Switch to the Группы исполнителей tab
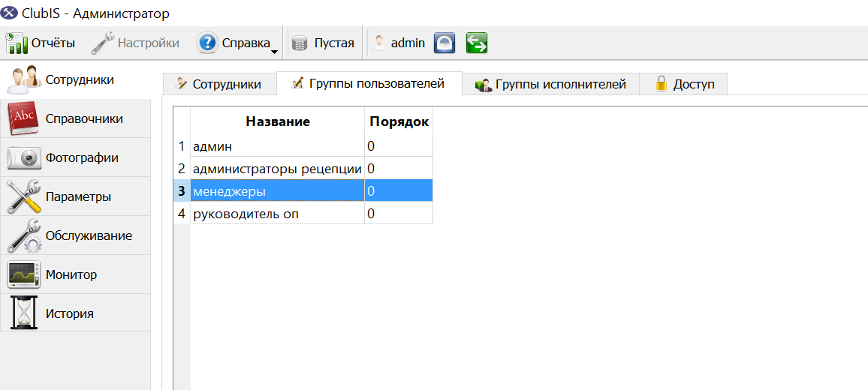The image size is (868, 390). (551, 84)
